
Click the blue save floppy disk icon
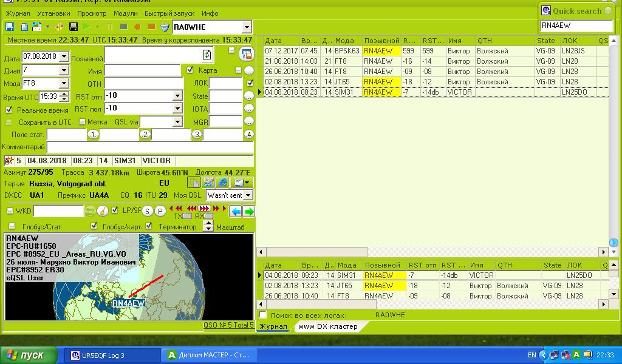(10, 27)
